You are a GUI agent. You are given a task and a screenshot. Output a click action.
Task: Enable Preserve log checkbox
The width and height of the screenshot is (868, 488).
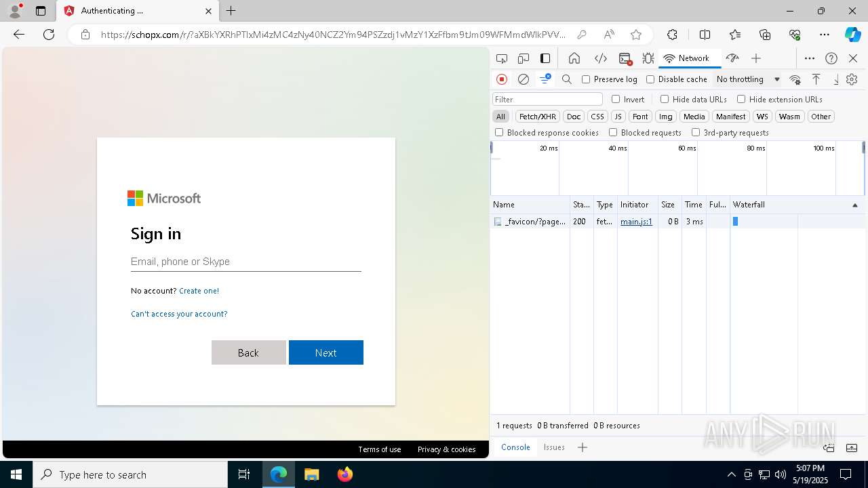point(586,79)
